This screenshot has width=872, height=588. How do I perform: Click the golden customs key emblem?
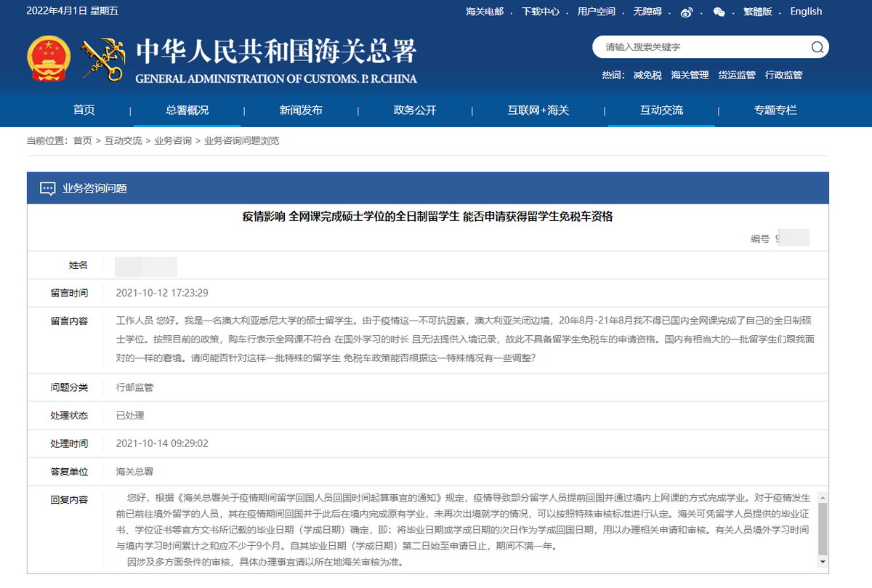click(x=102, y=58)
